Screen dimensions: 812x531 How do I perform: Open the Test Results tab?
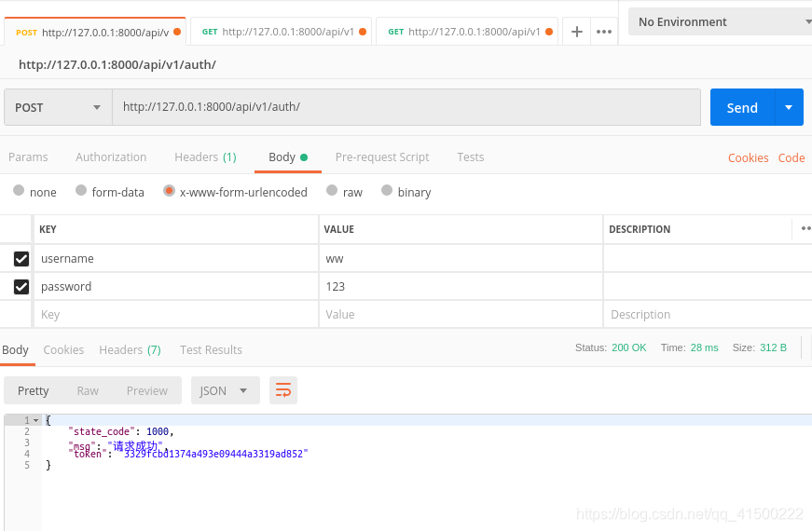(x=211, y=350)
